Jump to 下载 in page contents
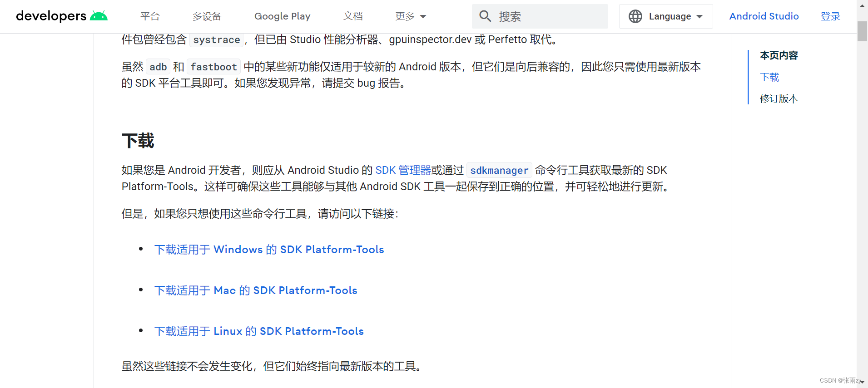Viewport: 868px width, 388px height. 769,77
